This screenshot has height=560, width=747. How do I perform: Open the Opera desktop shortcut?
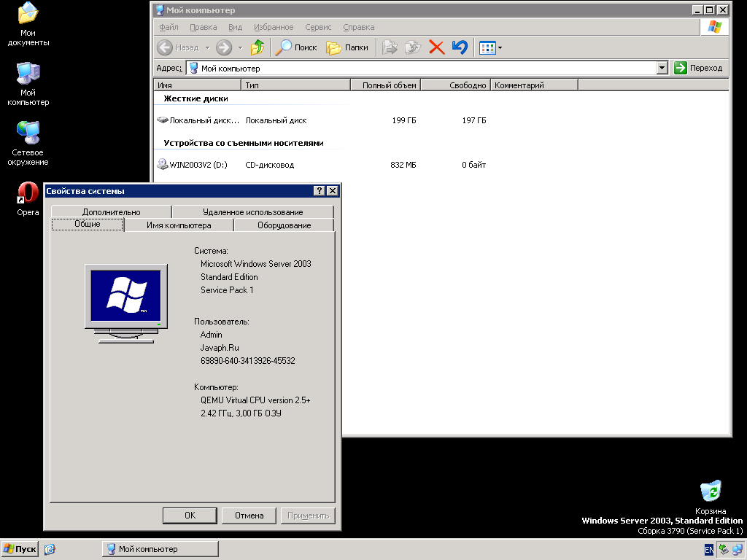28,194
